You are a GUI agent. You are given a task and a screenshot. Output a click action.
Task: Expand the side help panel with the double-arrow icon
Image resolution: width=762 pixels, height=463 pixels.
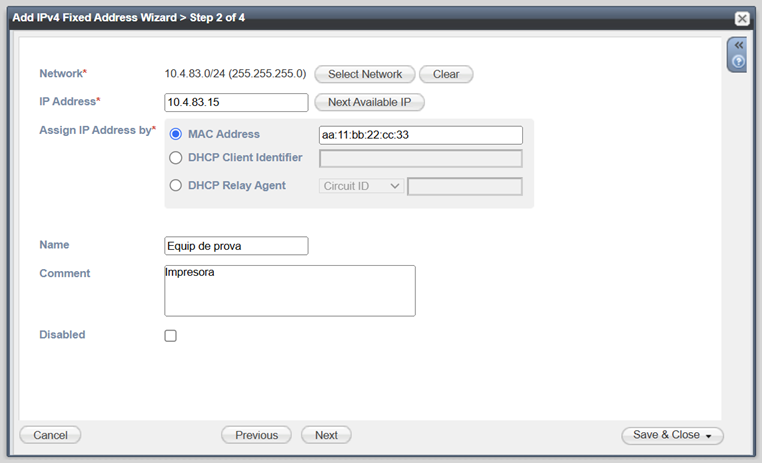(738, 45)
